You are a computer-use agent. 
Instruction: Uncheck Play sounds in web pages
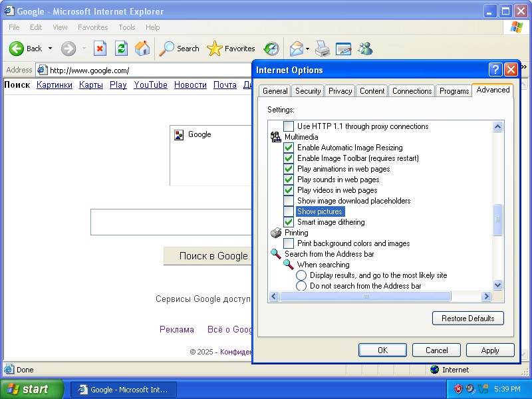(289, 180)
